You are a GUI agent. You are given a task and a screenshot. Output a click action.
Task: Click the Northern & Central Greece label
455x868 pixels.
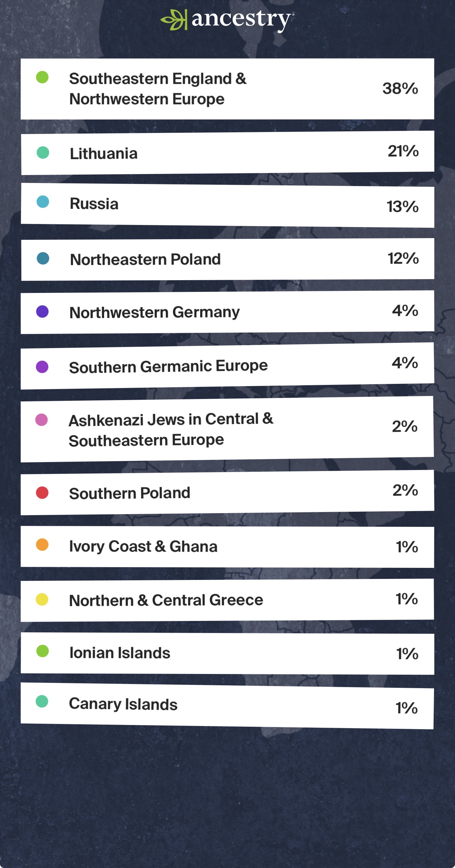click(x=166, y=600)
